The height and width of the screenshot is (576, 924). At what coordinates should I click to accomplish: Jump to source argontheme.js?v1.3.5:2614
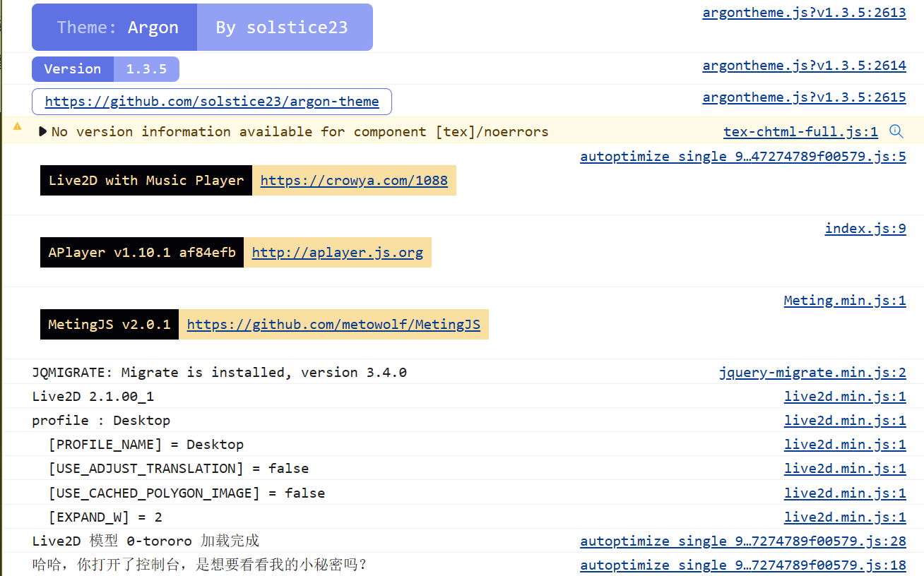click(804, 66)
